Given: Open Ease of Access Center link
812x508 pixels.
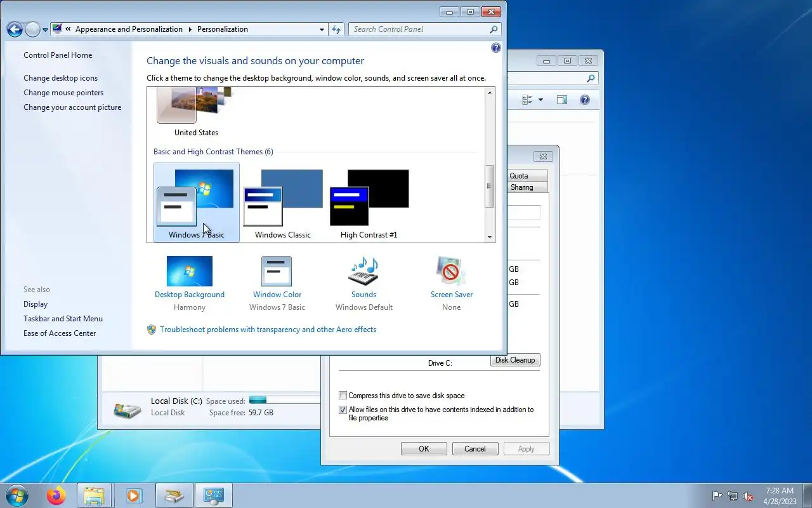Looking at the screenshot, I should click(60, 333).
